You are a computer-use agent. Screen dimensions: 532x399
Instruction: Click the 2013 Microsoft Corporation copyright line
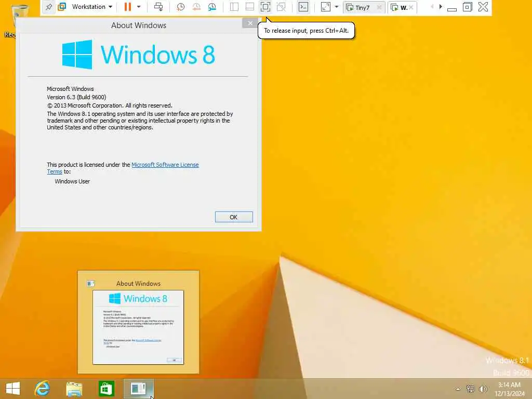(110, 105)
